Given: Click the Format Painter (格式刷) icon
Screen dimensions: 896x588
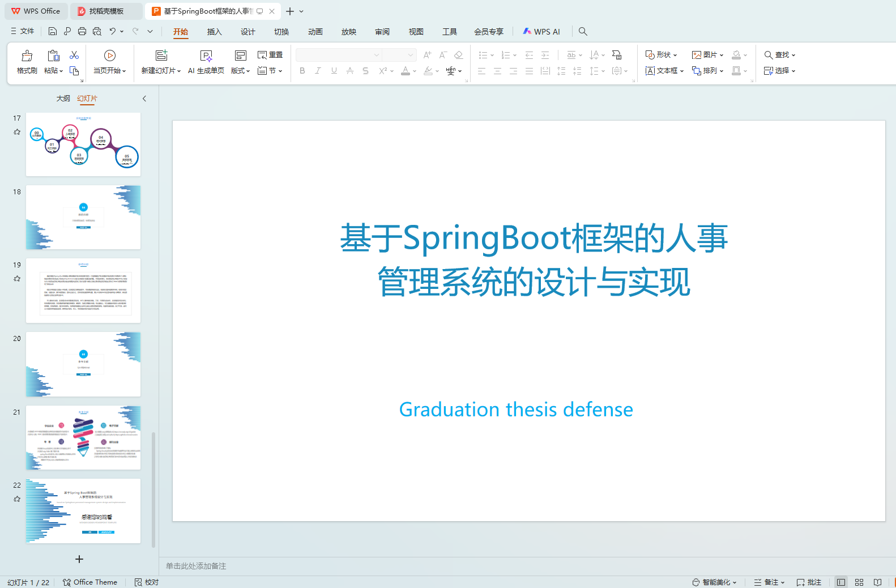Looking at the screenshot, I should point(27,56).
